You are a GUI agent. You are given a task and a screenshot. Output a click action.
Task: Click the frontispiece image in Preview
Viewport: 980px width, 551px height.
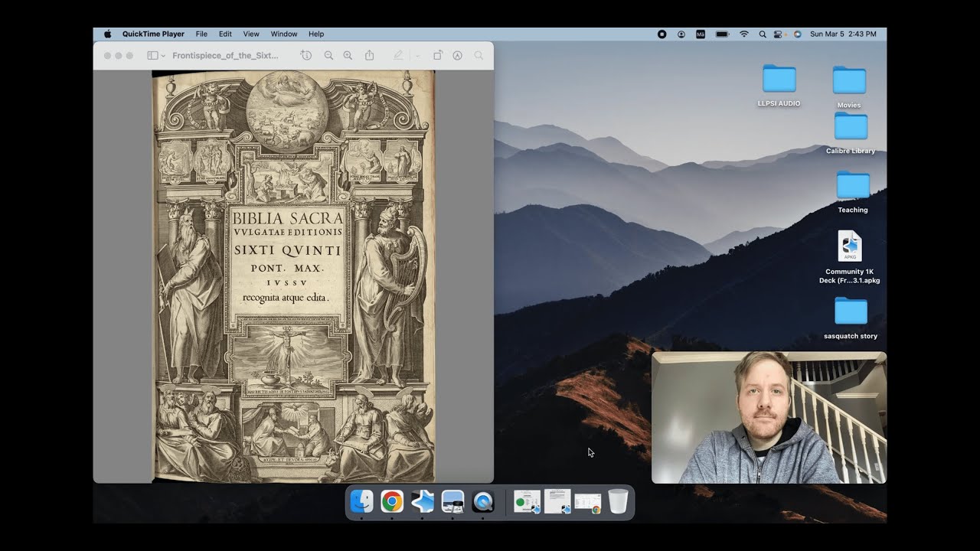coord(293,276)
